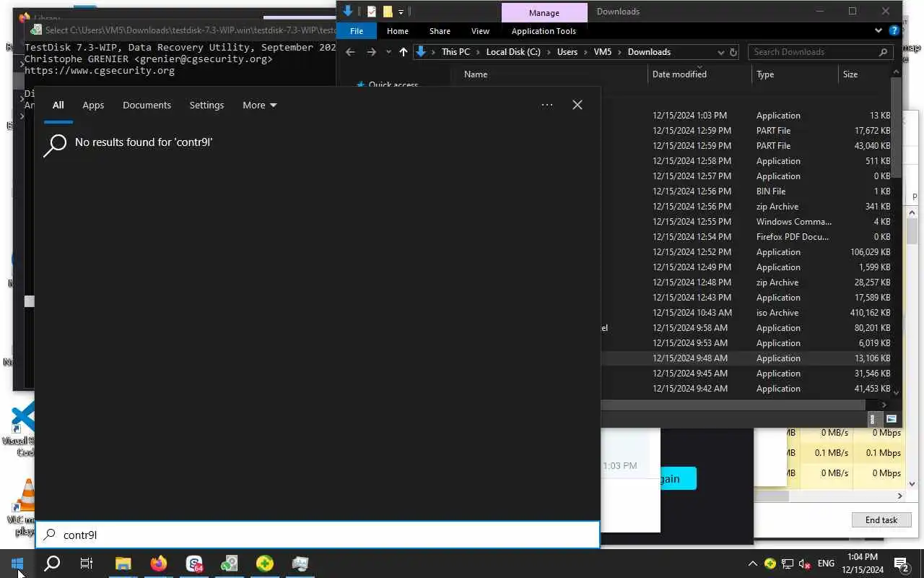The image size is (924, 578).
Task: Go back in File Explorer navigation
Action: (x=350, y=52)
